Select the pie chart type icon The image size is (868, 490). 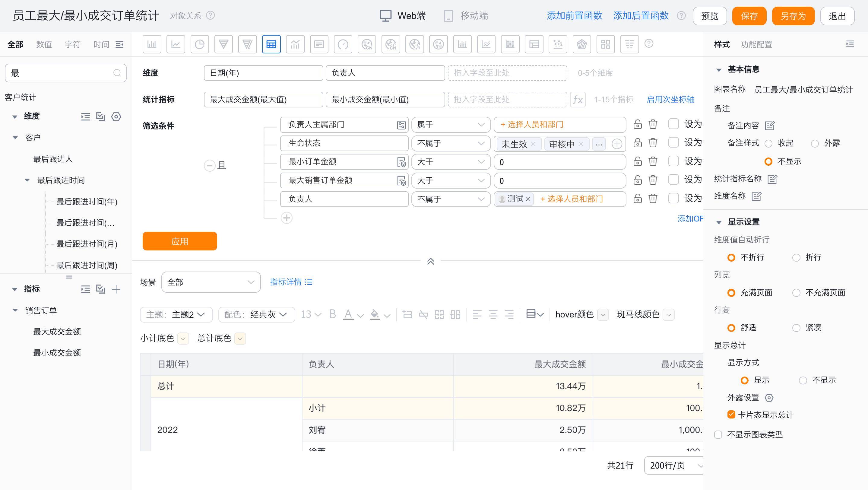pyautogui.click(x=199, y=44)
